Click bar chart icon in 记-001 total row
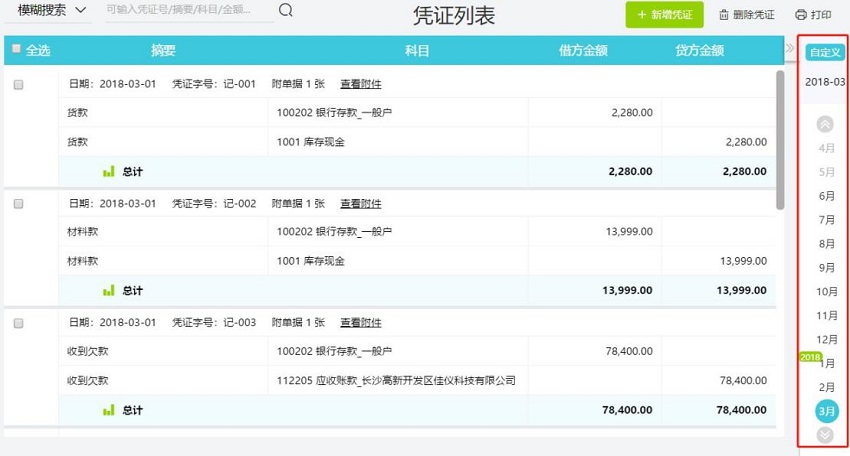The height and width of the screenshot is (456, 850). tap(109, 171)
